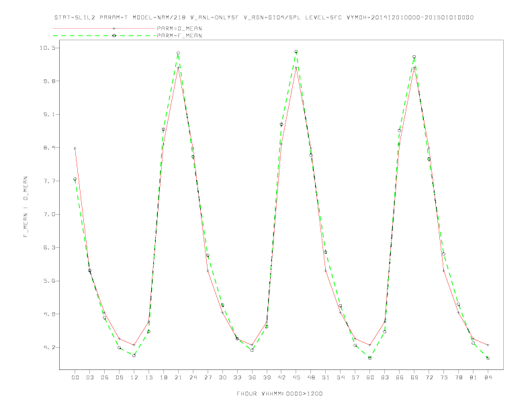The image size is (532, 411).
Task: Click the F_MEAN peak circle at hour 21
Action: click(x=178, y=53)
